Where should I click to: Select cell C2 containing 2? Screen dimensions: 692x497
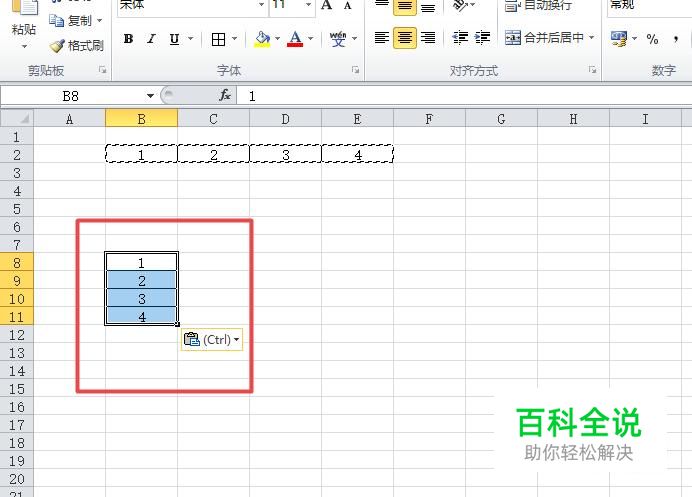(214, 154)
